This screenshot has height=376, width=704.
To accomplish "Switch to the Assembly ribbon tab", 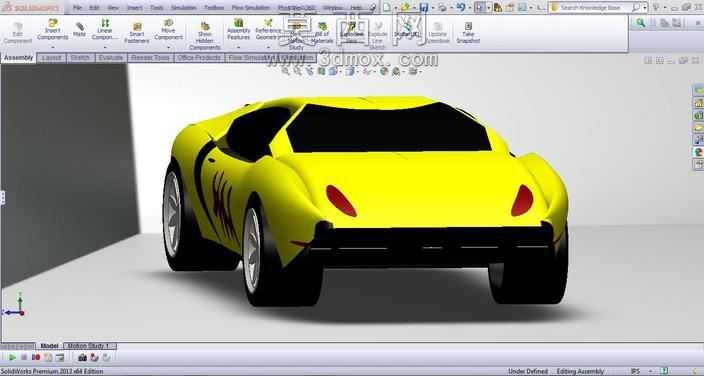I will (x=18, y=58).
